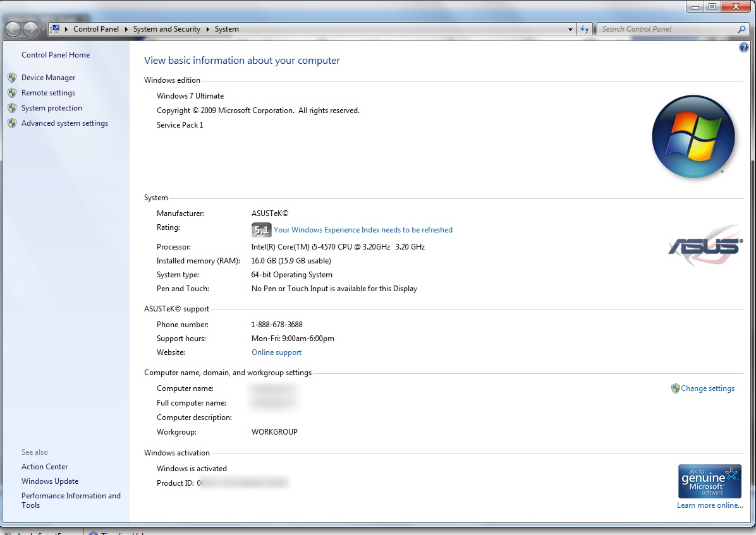Click the shield icon beside Remote settings
This screenshot has height=535, width=756.
pos(12,93)
